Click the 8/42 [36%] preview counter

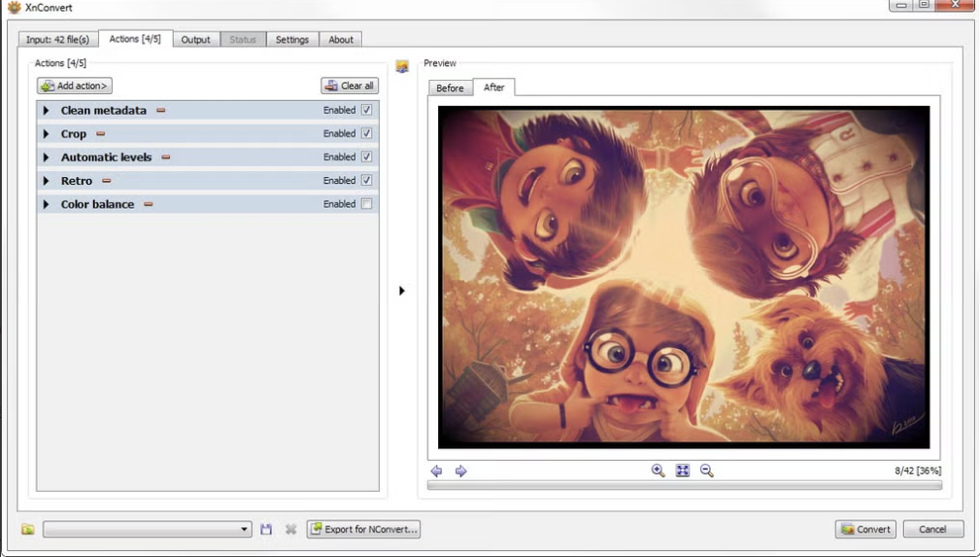click(x=918, y=470)
